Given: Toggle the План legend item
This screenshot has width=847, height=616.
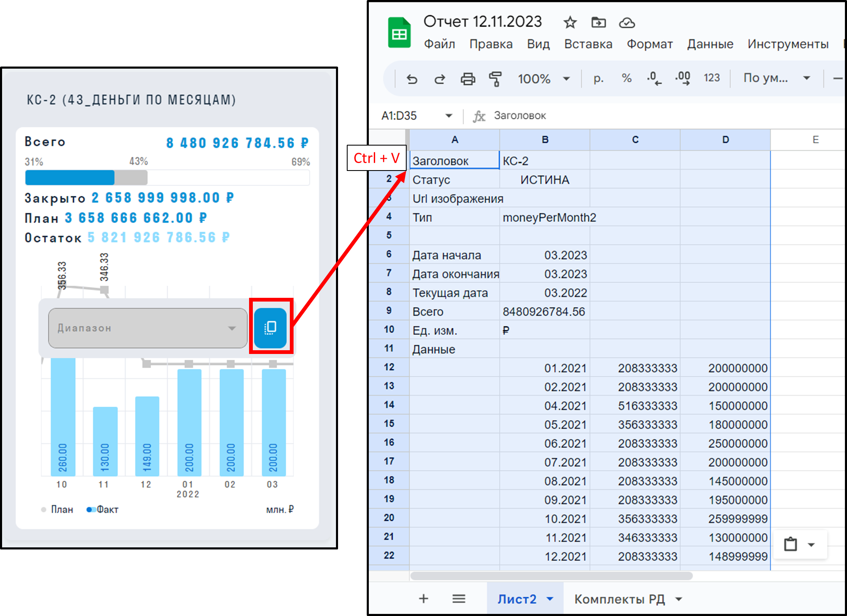Looking at the screenshot, I should [57, 510].
